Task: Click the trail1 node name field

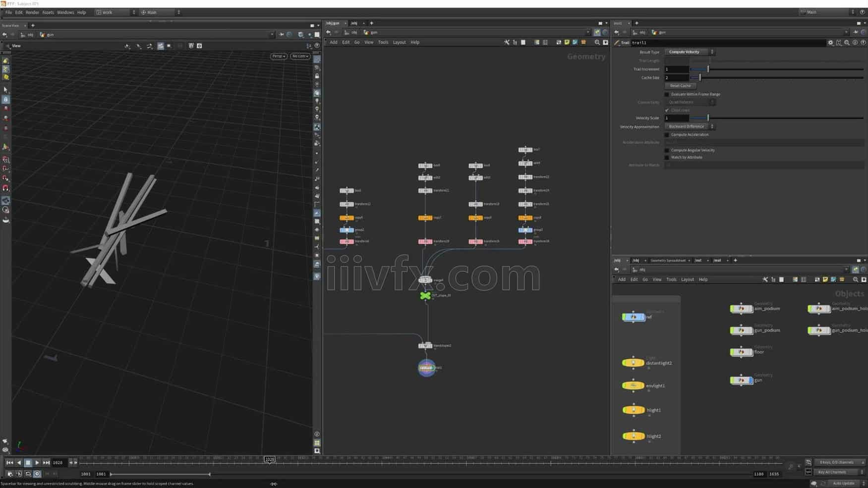Action: 728,43
